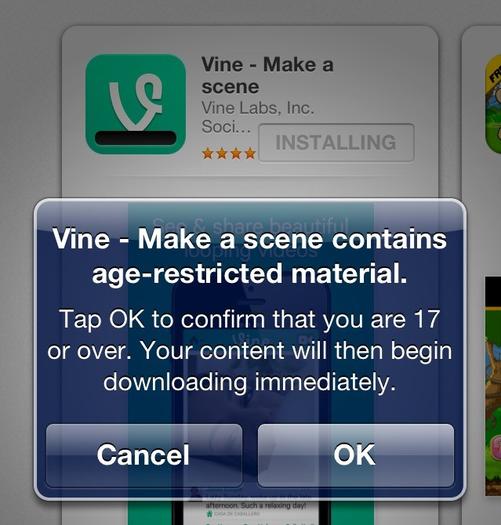501x525 pixels.
Task: Tap the Vine Labs, Inc. developer name
Action: tap(258, 108)
